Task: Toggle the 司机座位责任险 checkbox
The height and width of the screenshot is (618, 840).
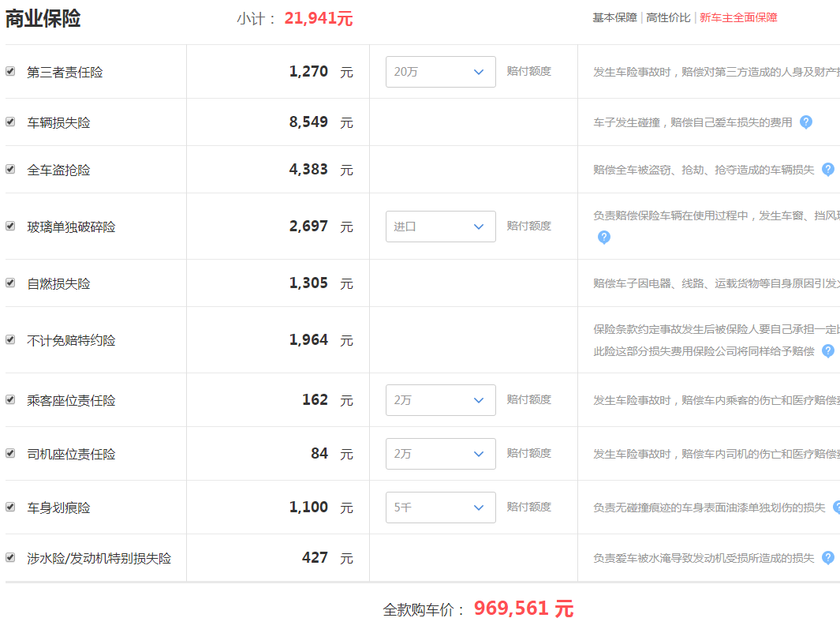Action: (10, 454)
